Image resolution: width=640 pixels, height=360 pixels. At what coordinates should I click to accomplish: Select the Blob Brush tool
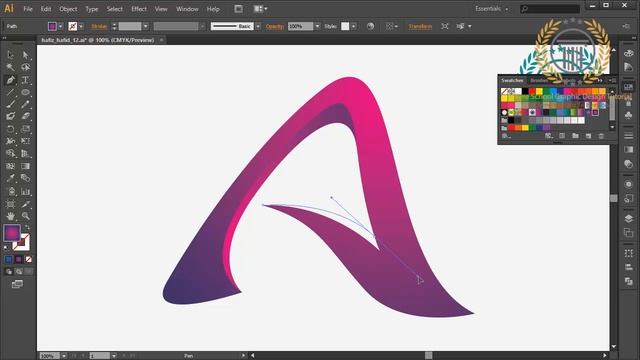tap(11, 116)
